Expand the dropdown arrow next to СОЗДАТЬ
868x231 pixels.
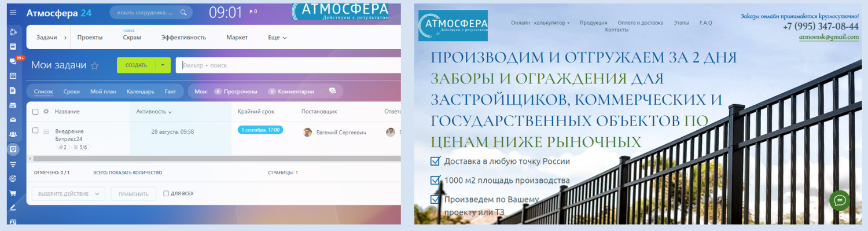point(163,65)
